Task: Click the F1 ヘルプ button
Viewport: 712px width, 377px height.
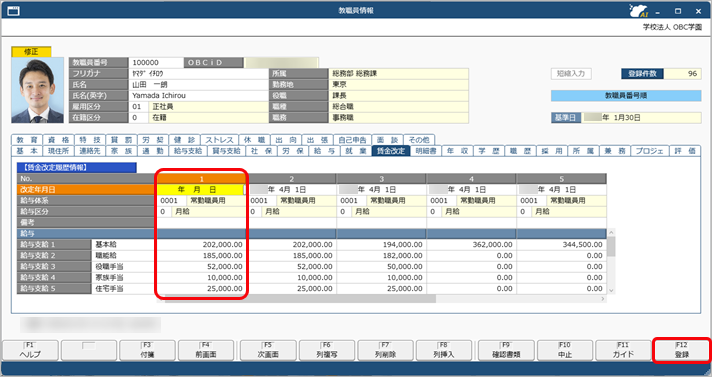Action: tap(30, 350)
